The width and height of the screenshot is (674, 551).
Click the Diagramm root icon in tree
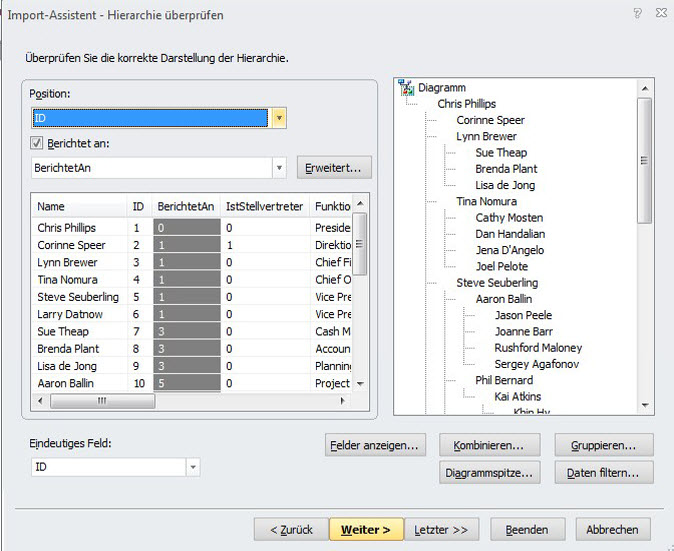click(405, 87)
